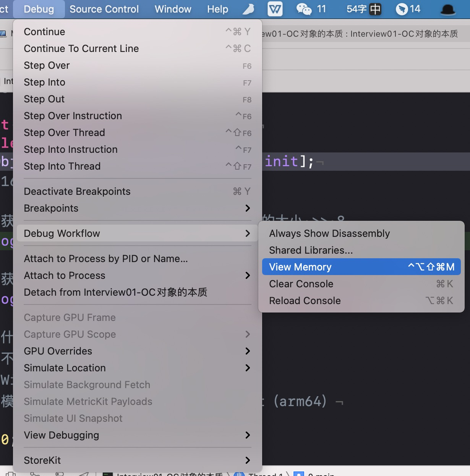Choose Attach to Process by PID or Name
This screenshot has width=470, height=476.
pyautogui.click(x=138, y=259)
